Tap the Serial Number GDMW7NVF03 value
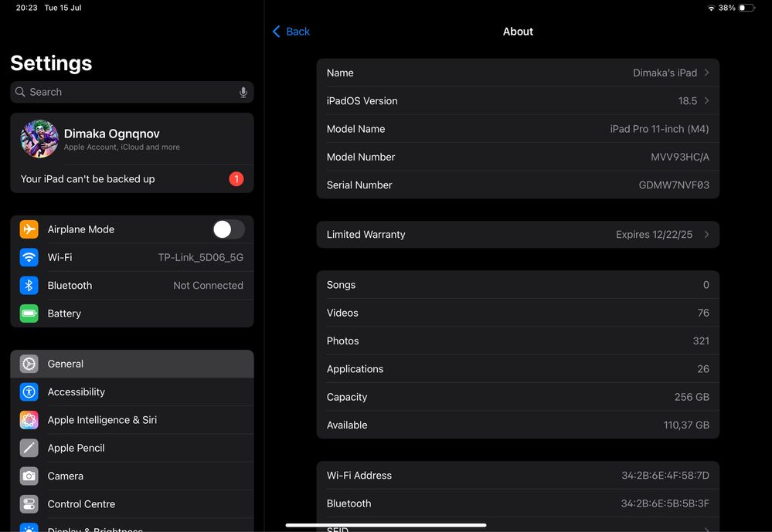This screenshot has height=532, width=772. pyautogui.click(x=674, y=185)
